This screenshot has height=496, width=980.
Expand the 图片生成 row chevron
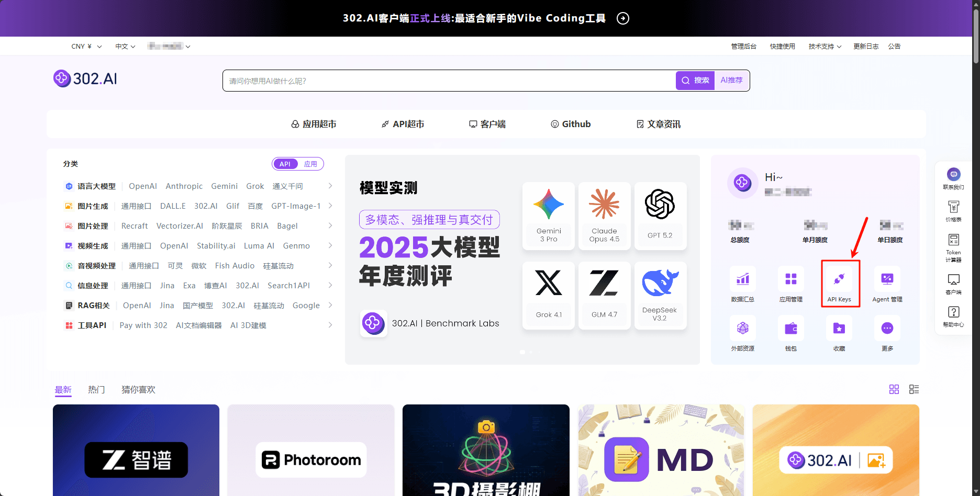point(330,206)
